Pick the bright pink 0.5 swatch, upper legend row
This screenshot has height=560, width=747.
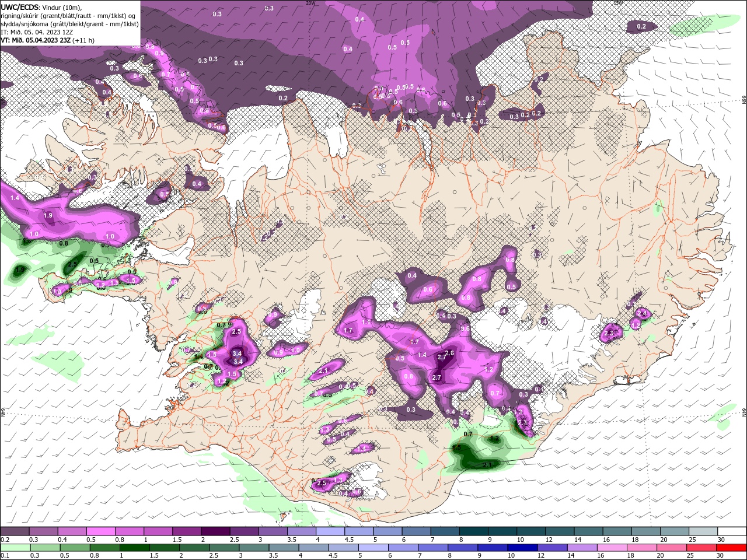100,531
